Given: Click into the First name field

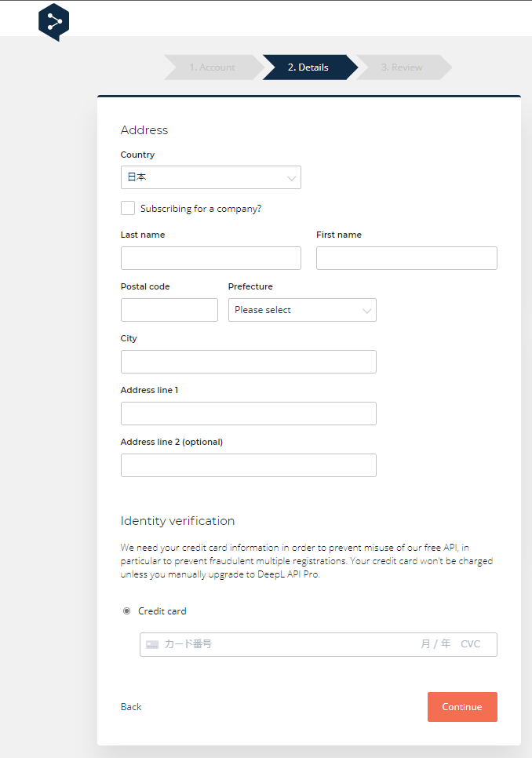Looking at the screenshot, I should (406, 258).
